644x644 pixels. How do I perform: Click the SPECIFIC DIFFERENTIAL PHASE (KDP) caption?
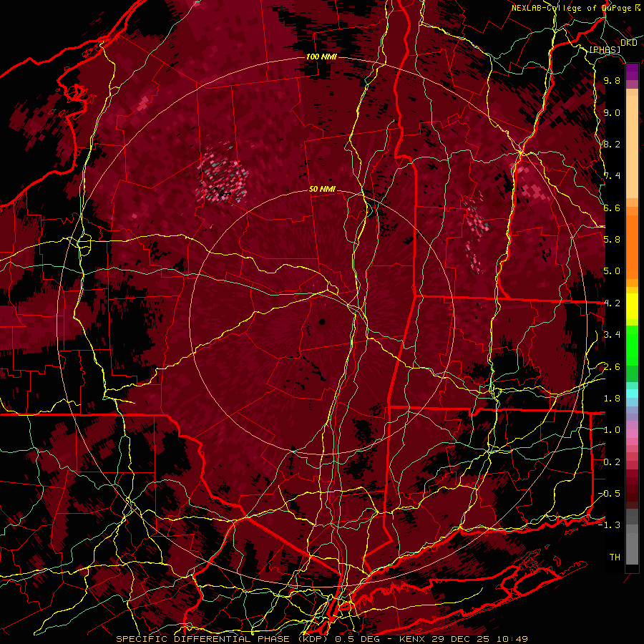click(223, 639)
